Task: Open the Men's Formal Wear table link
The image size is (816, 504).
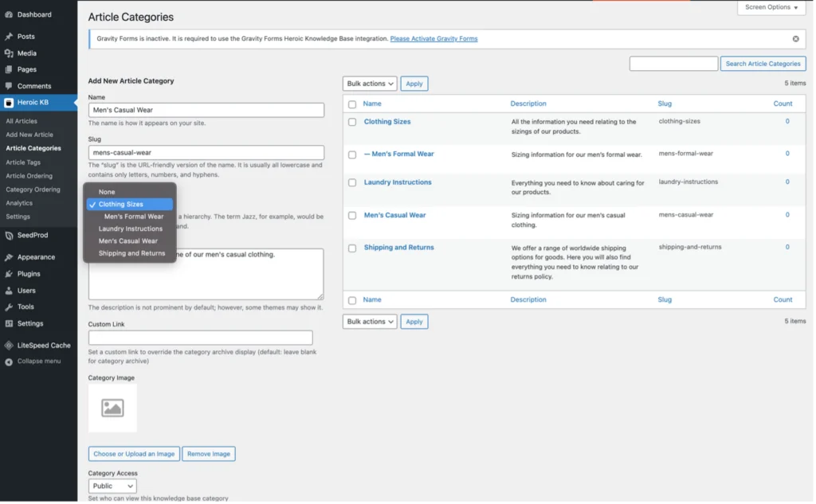Action: [402, 154]
